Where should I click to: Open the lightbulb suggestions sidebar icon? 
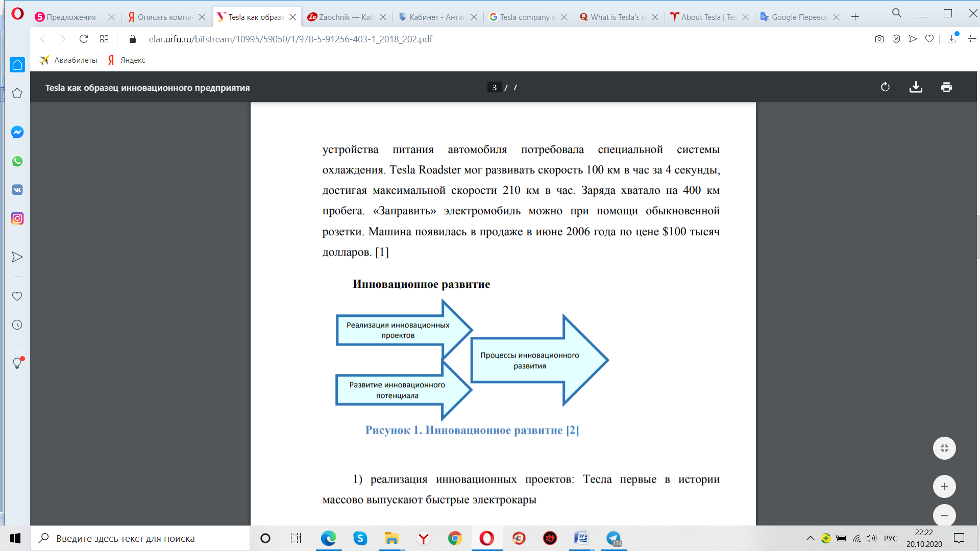click(17, 363)
